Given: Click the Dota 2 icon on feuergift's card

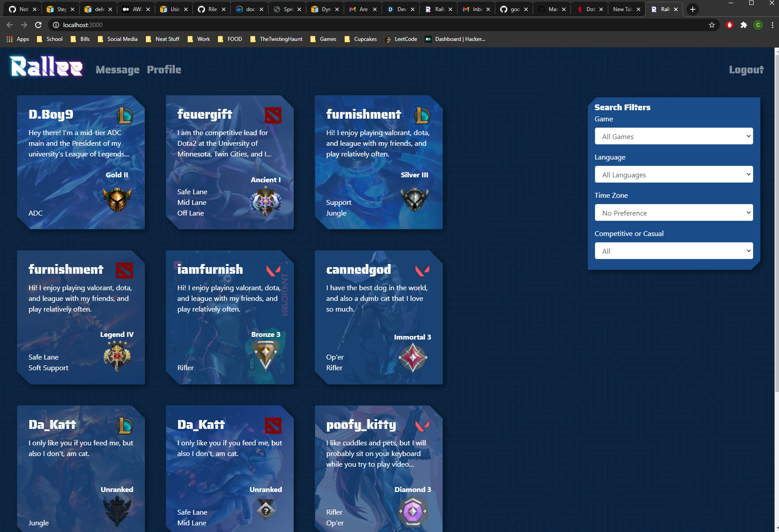Looking at the screenshot, I should pyautogui.click(x=273, y=116).
